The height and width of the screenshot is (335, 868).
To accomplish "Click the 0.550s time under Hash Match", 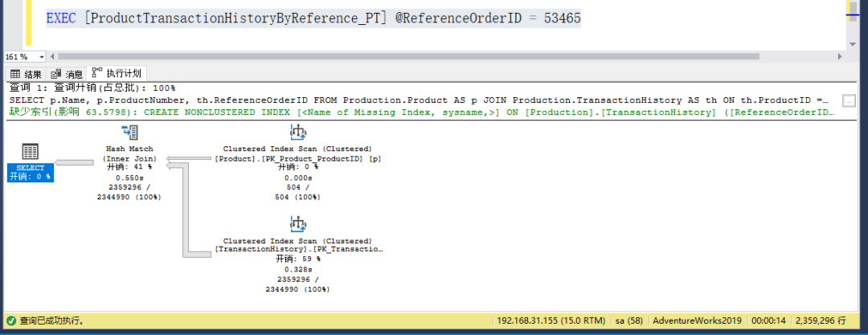I will [129, 178].
